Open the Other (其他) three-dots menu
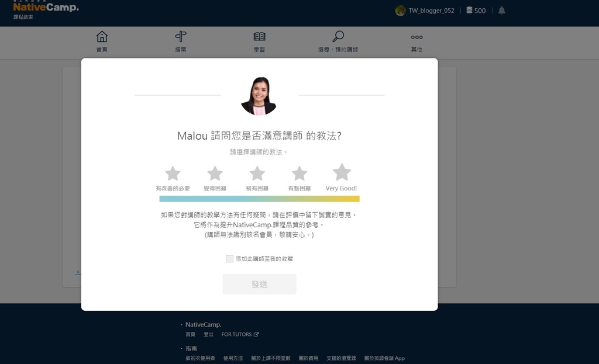 416,37
